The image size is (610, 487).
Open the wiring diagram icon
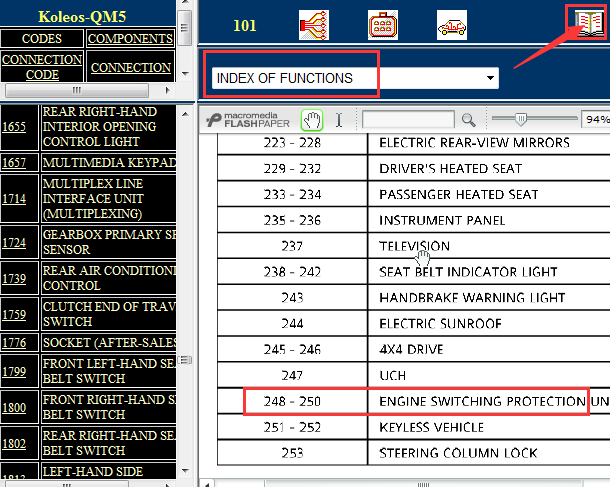pyautogui.click(x=315, y=24)
